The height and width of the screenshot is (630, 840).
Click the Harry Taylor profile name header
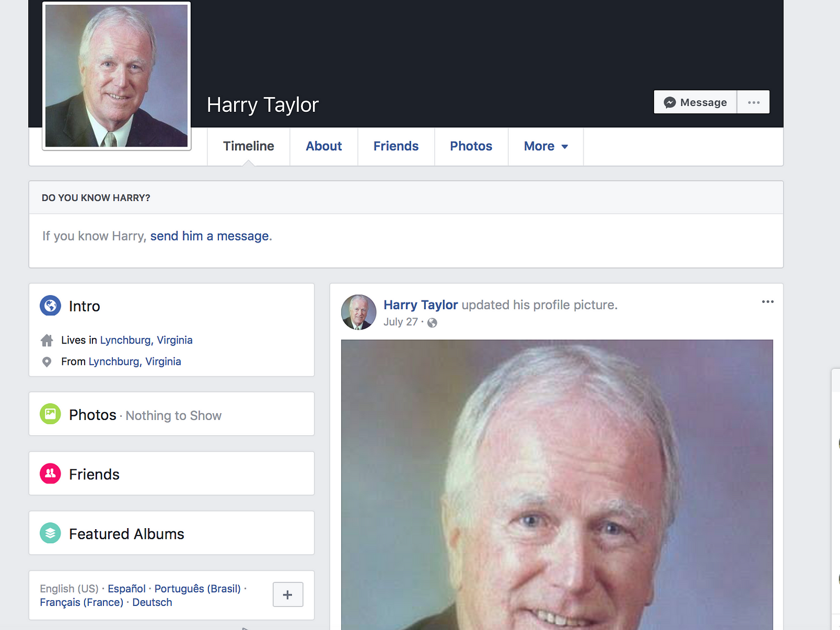pos(262,105)
